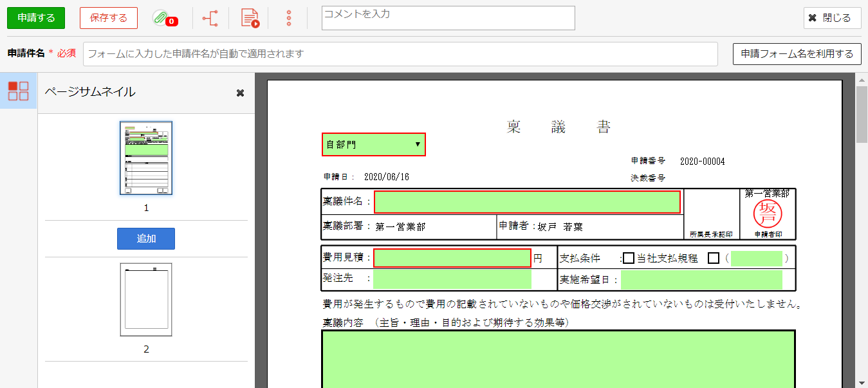The width and height of the screenshot is (868, 388).
Task: Click the 稟議件名 input field
Action: point(527,202)
